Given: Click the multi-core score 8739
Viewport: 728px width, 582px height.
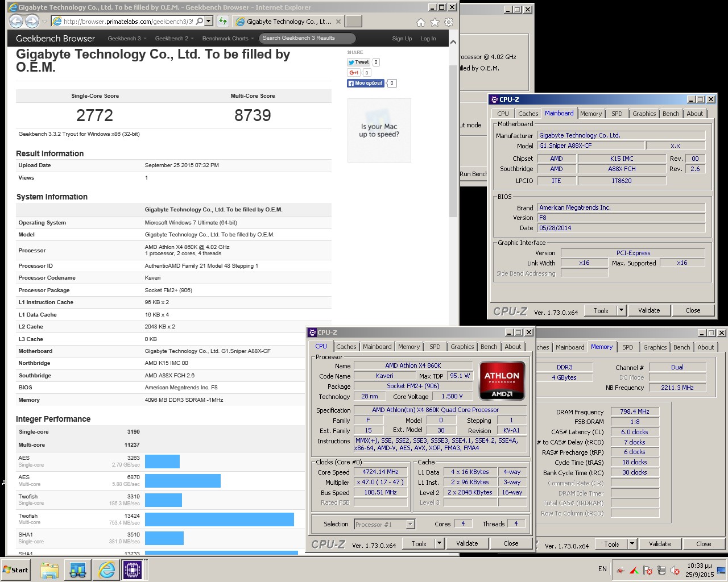Looking at the screenshot, I should click(x=253, y=115).
